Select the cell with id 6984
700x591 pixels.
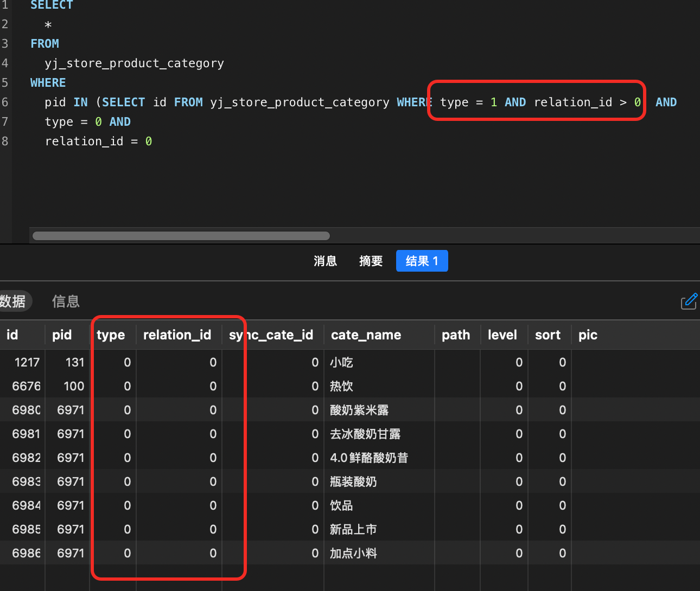26,505
